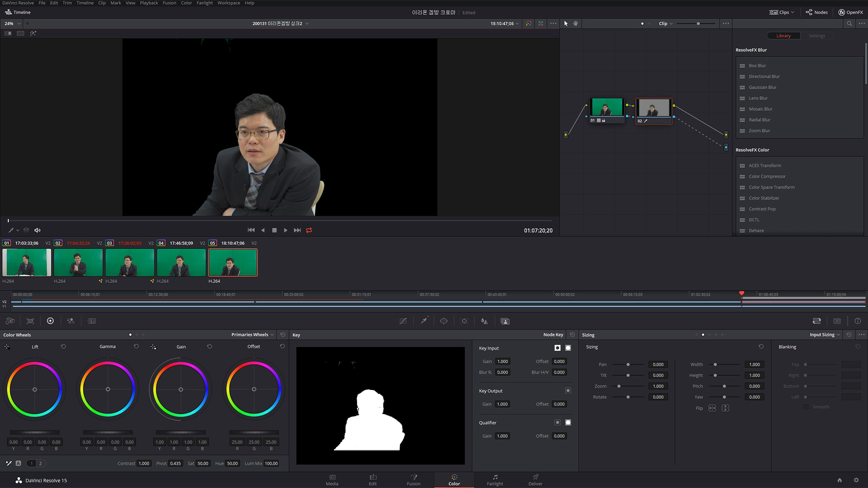The width and height of the screenshot is (868, 488).
Task: Expand the Primaries Wheels mode dropdown
Action: coord(252,335)
